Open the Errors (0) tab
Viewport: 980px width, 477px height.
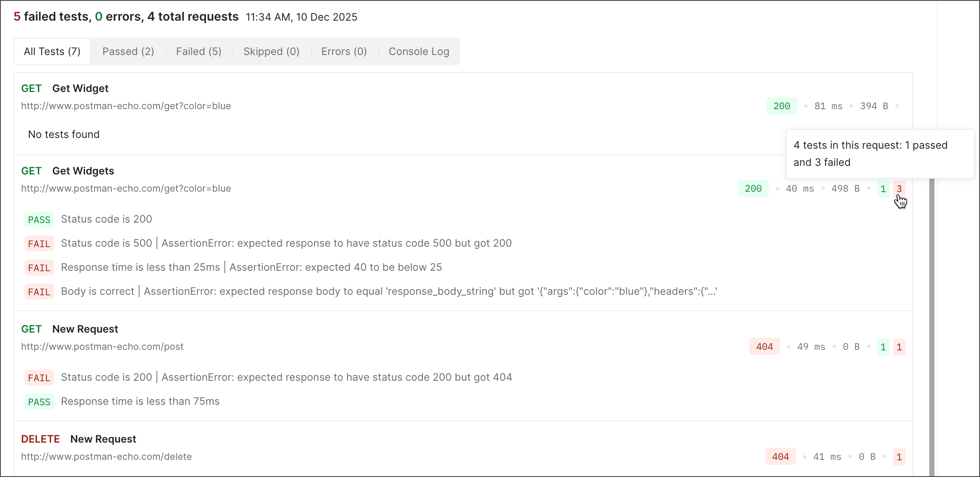pos(344,52)
